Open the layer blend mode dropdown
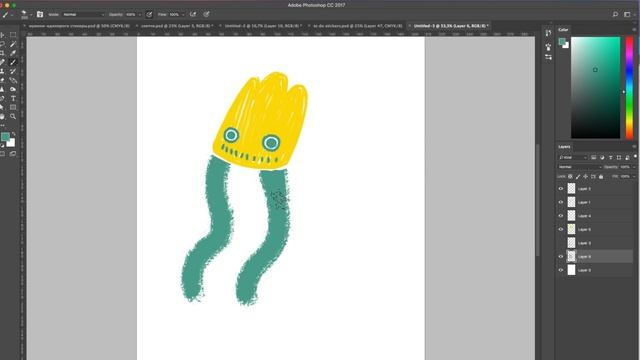The width and height of the screenshot is (640, 360). pyautogui.click(x=580, y=167)
